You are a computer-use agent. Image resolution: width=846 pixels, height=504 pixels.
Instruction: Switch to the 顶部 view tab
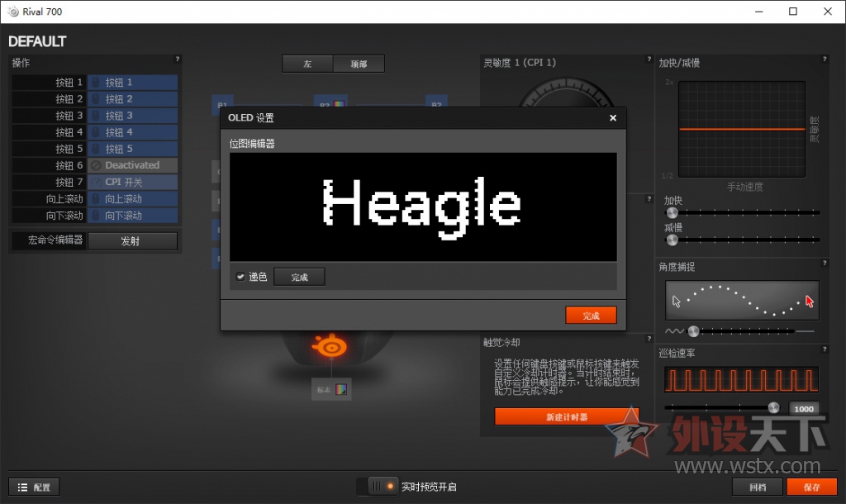coord(359,64)
